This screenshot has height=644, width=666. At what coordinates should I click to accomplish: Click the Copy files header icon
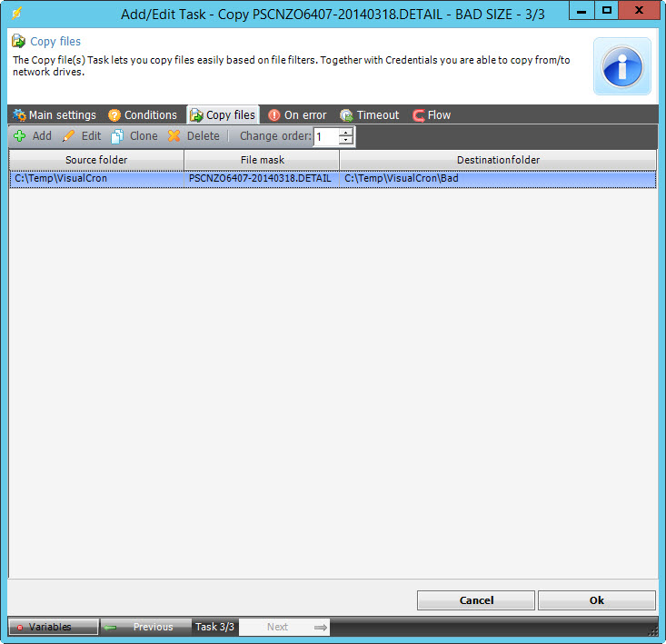[18, 42]
